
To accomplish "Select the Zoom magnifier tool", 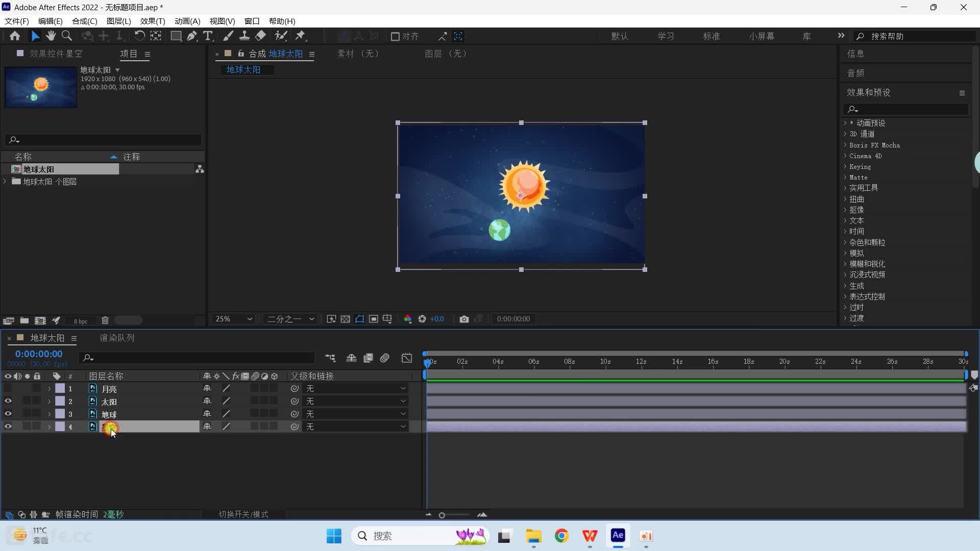I will pos(67,36).
